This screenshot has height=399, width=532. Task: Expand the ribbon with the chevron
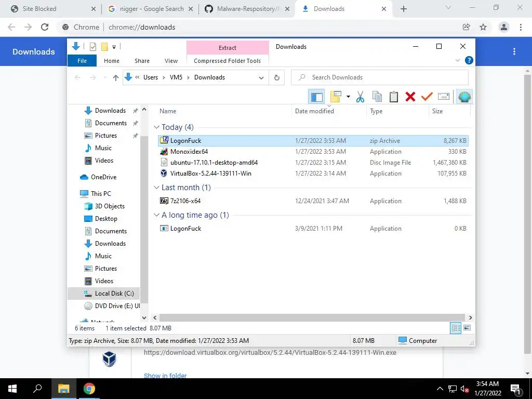point(457,60)
